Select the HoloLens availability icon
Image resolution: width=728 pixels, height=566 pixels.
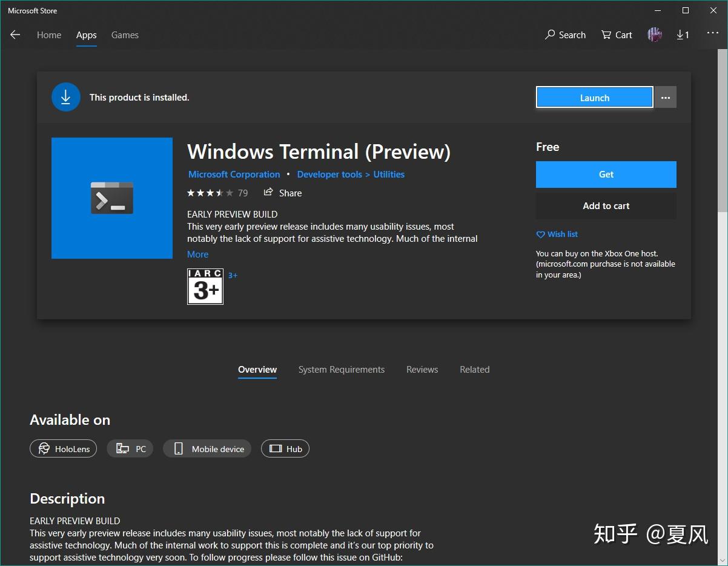tap(63, 448)
